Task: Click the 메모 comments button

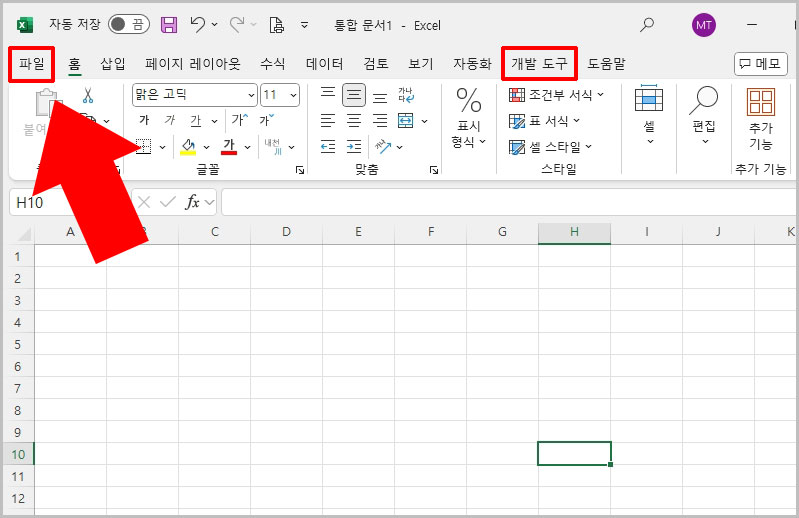Action: (x=760, y=64)
